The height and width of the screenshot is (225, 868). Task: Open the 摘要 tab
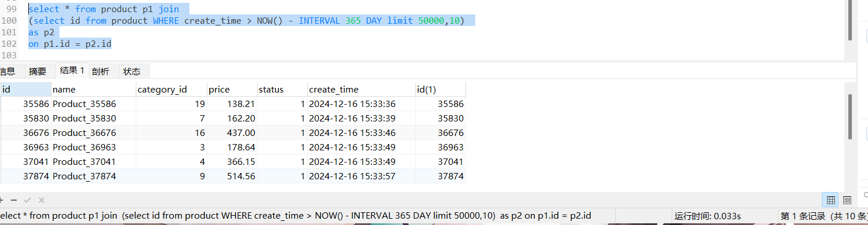(38, 71)
